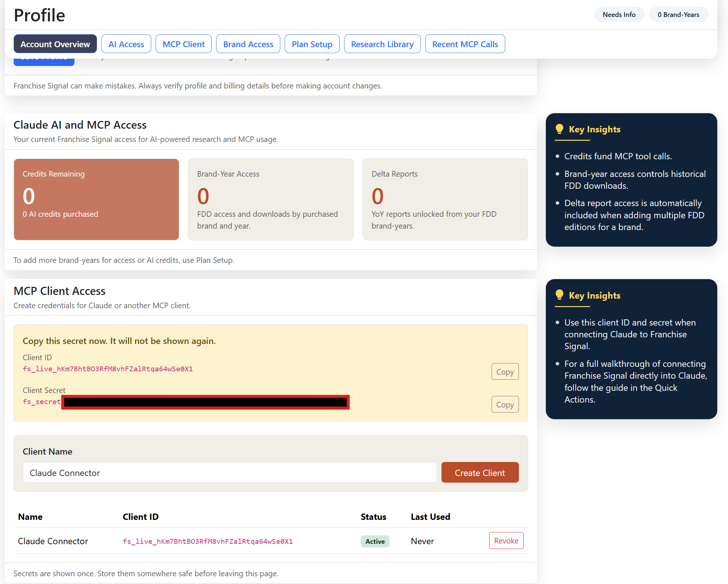Click the '0 AI credits purchased' text
The height and width of the screenshot is (584, 728).
coord(60,214)
